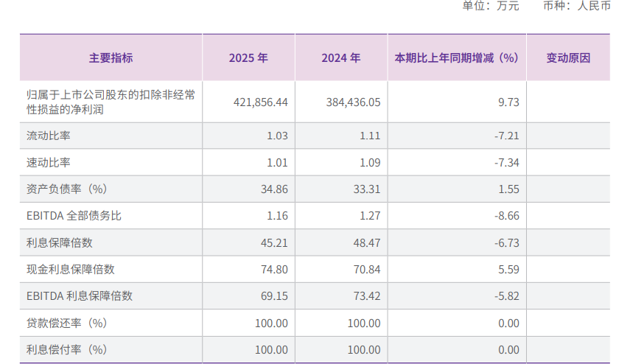Click the 变动原因 column header
The width and height of the screenshot is (644, 364).
tap(568, 57)
